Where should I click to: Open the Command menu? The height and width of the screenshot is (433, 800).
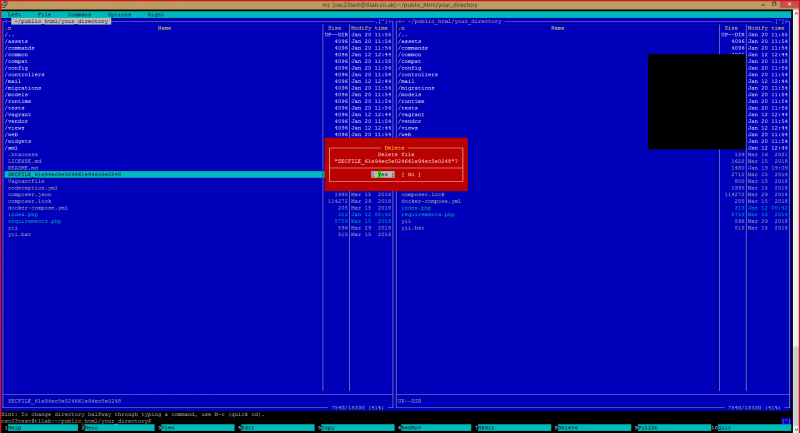tap(80, 14)
